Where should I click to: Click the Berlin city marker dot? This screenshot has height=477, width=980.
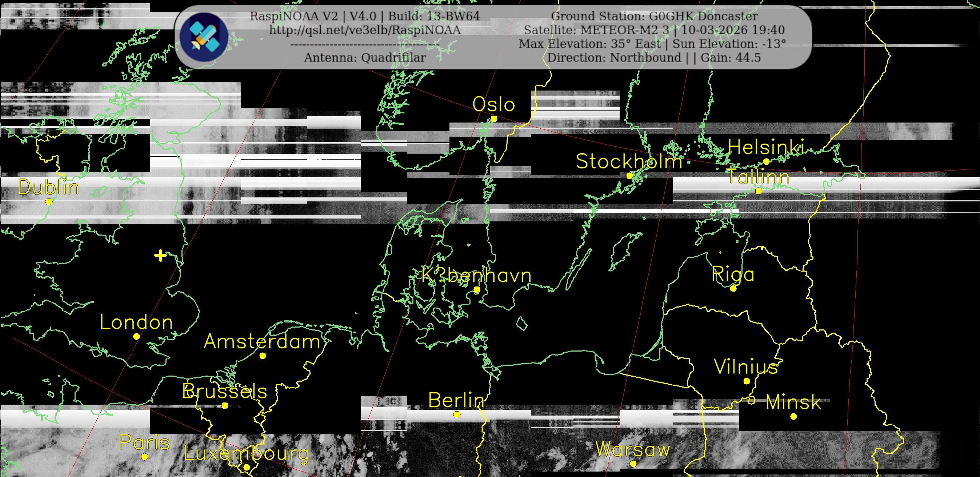pos(457,414)
